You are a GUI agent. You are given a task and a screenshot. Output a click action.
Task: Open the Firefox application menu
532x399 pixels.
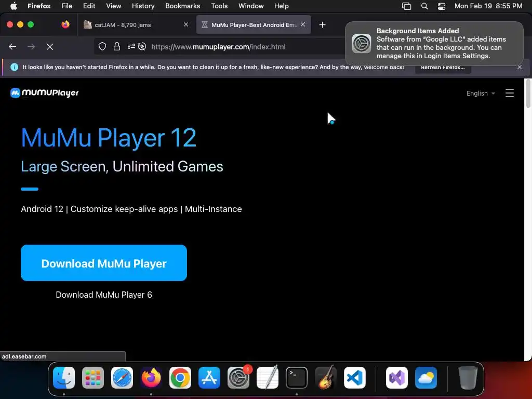[x=39, y=6]
